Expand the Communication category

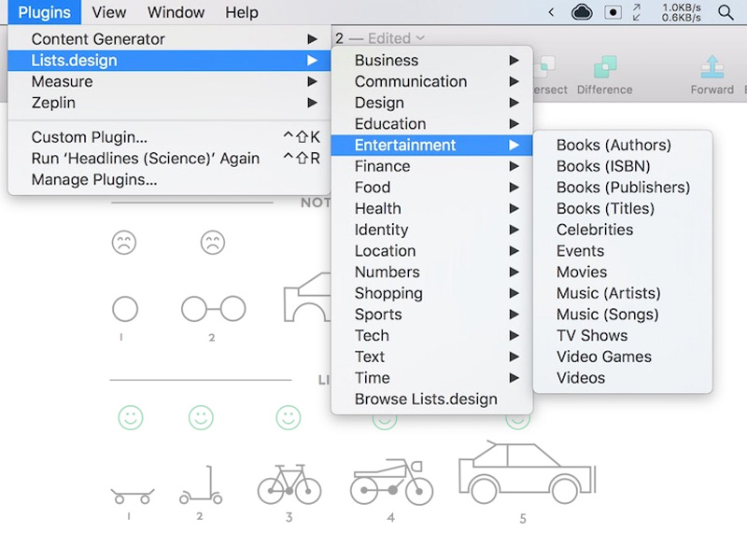431,81
